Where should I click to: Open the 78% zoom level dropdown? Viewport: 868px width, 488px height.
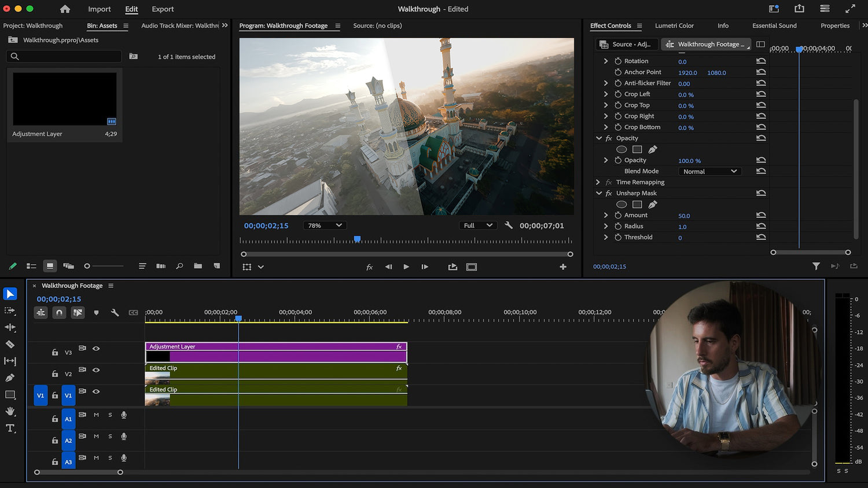click(x=325, y=225)
